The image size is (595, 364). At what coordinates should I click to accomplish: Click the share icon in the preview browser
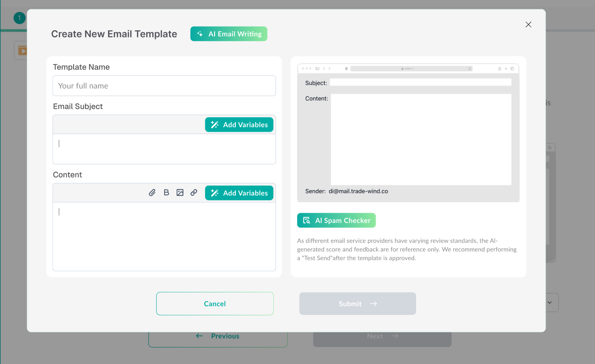500,68
